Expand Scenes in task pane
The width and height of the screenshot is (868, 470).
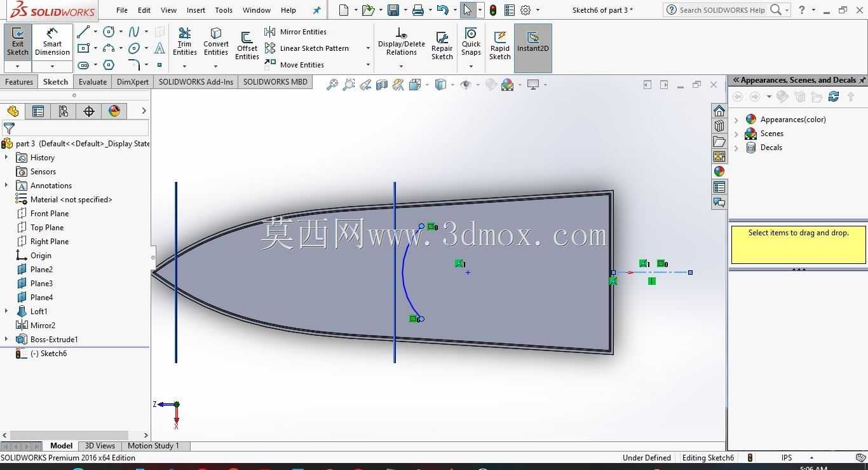(x=736, y=133)
